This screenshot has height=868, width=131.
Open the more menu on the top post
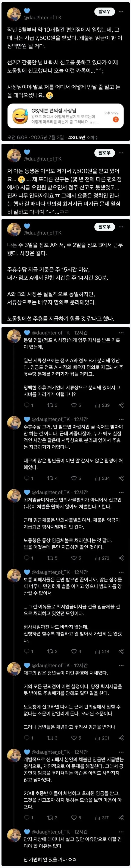click(121, 12)
